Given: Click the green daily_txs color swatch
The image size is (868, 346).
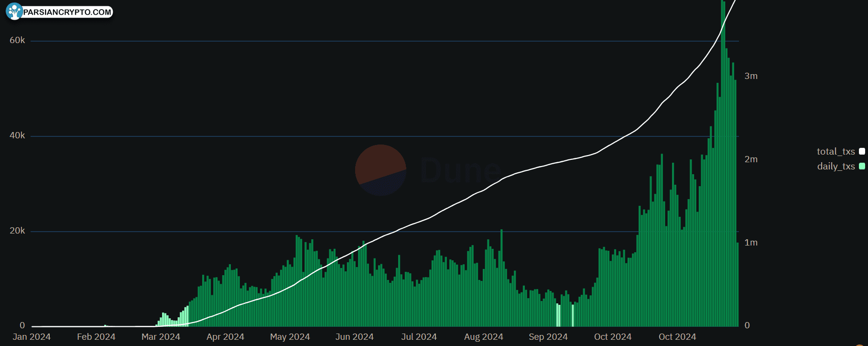Looking at the screenshot, I should [862, 166].
